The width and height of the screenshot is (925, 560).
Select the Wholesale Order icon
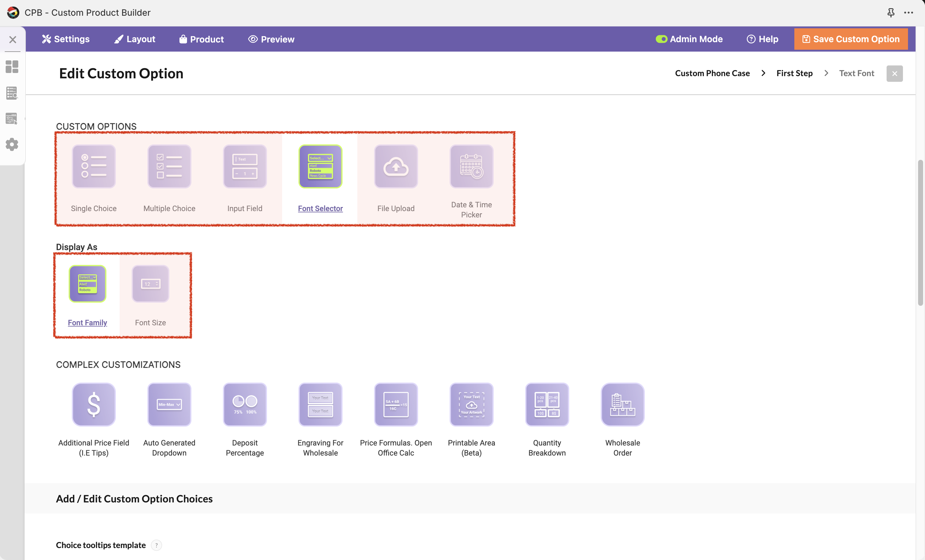coord(622,404)
